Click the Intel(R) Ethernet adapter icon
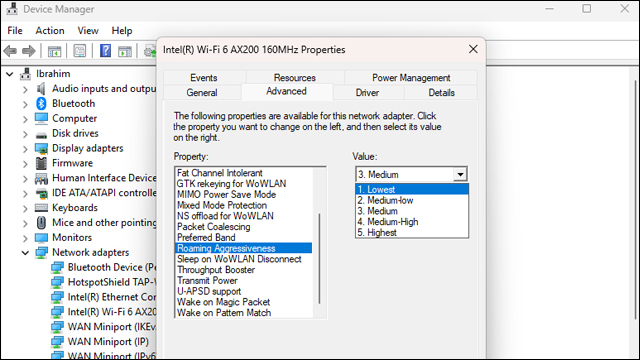Screen dimensions: 640x360 pyautogui.click(x=57, y=297)
